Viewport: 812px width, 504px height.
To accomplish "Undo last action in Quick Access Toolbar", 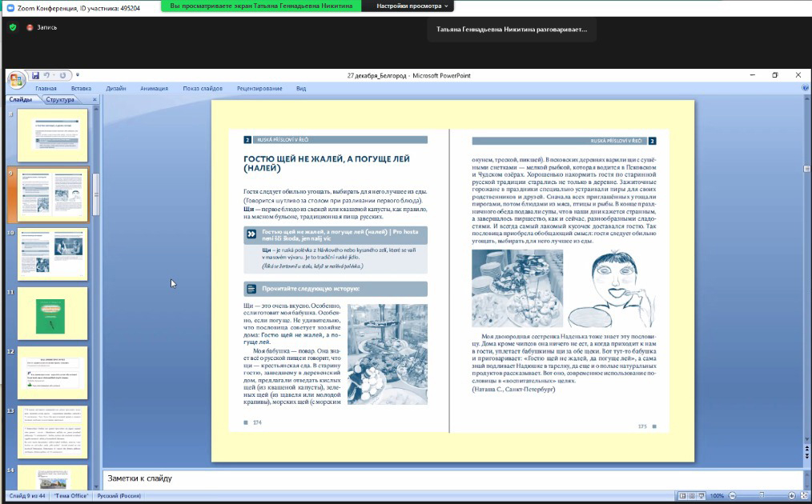I will coord(46,75).
